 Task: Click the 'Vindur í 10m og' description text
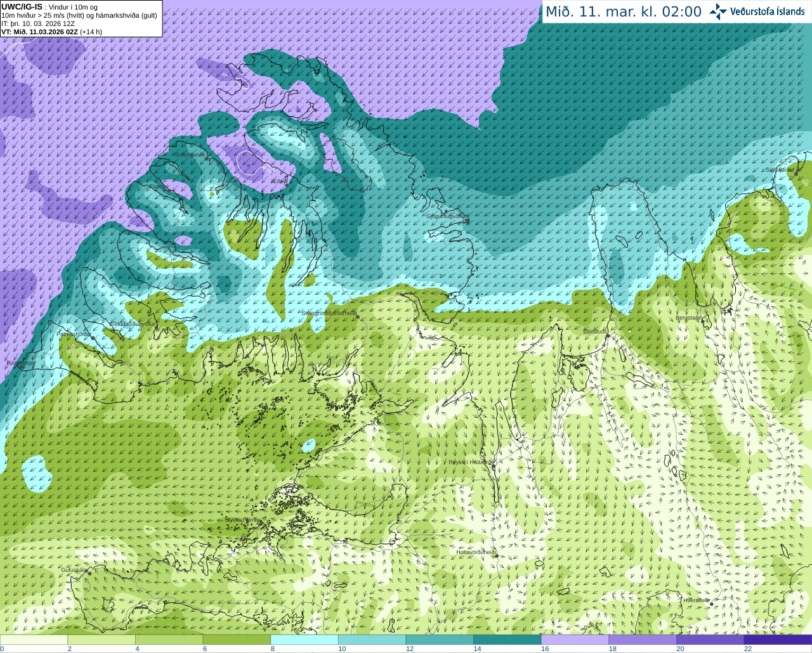[x=73, y=7]
